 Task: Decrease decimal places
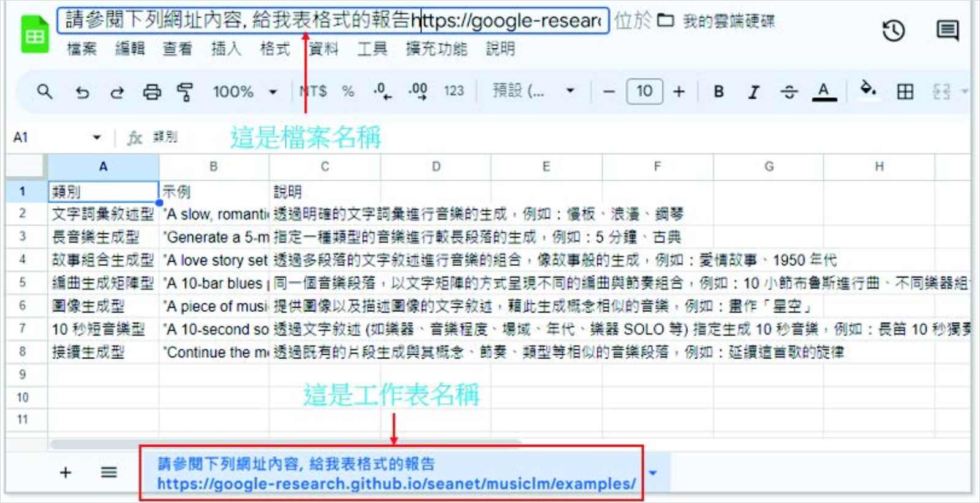(x=383, y=91)
